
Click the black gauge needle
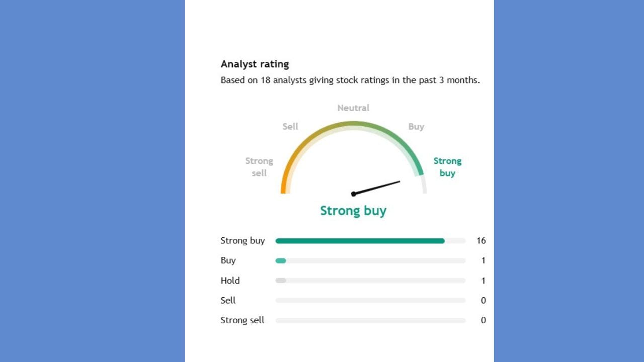376,188
